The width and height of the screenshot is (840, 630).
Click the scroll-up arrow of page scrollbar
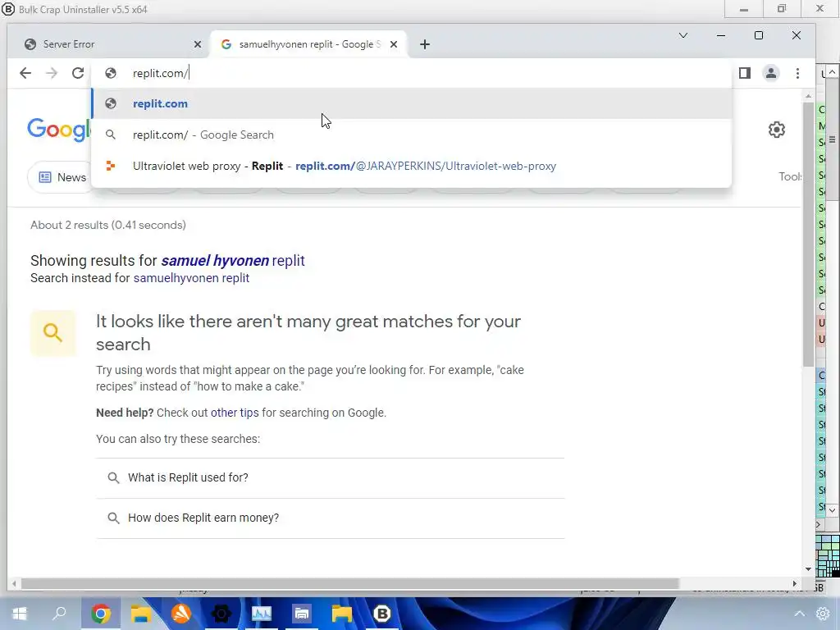808,96
